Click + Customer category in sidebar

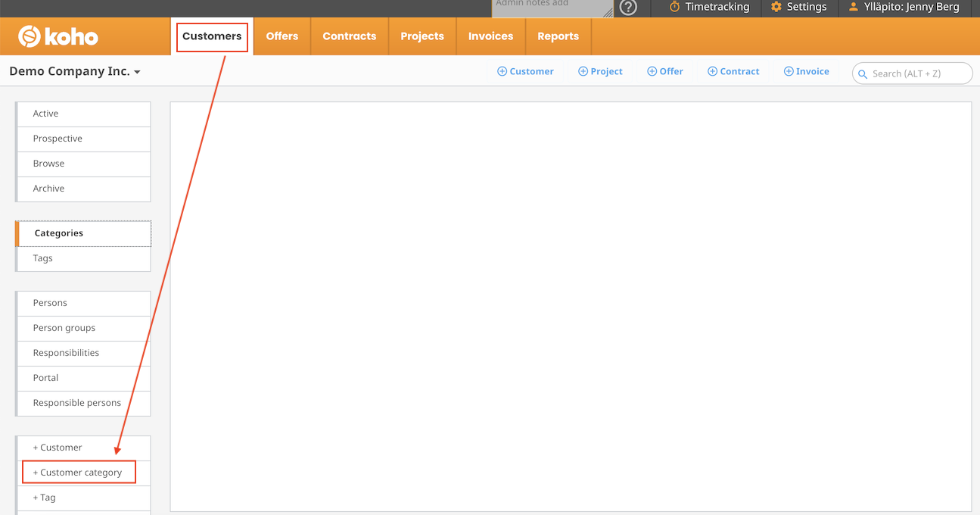[x=84, y=473]
